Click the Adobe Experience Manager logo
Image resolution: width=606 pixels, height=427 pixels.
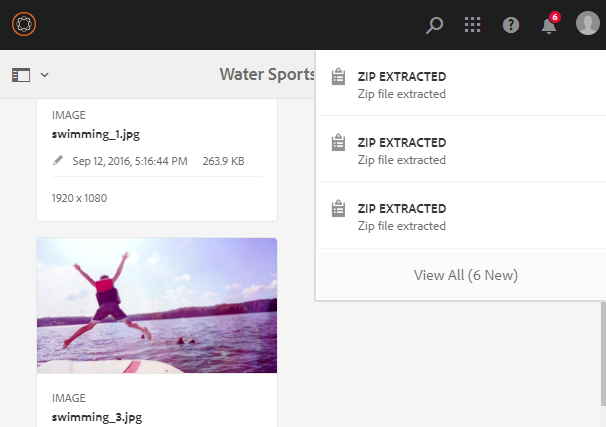click(x=24, y=24)
